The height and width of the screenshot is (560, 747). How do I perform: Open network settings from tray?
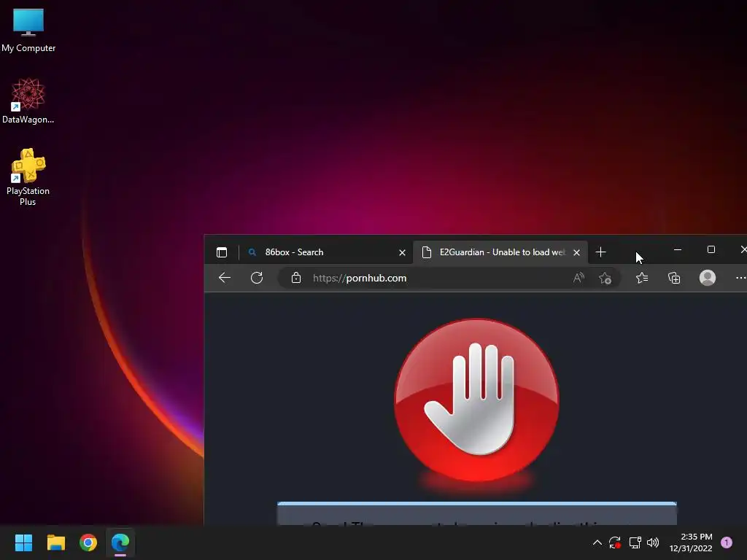(x=635, y=542)
